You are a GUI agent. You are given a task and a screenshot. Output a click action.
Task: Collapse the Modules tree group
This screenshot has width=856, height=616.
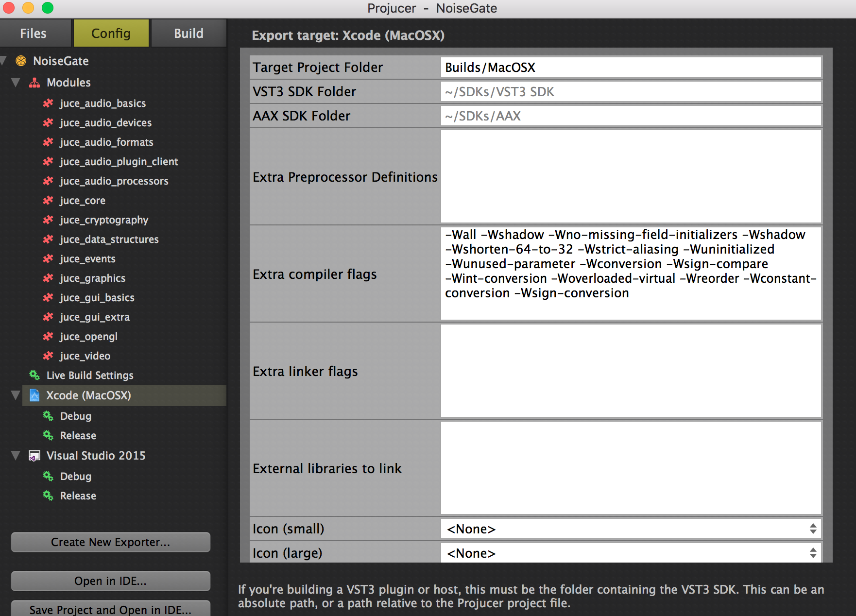pos(16,83)
